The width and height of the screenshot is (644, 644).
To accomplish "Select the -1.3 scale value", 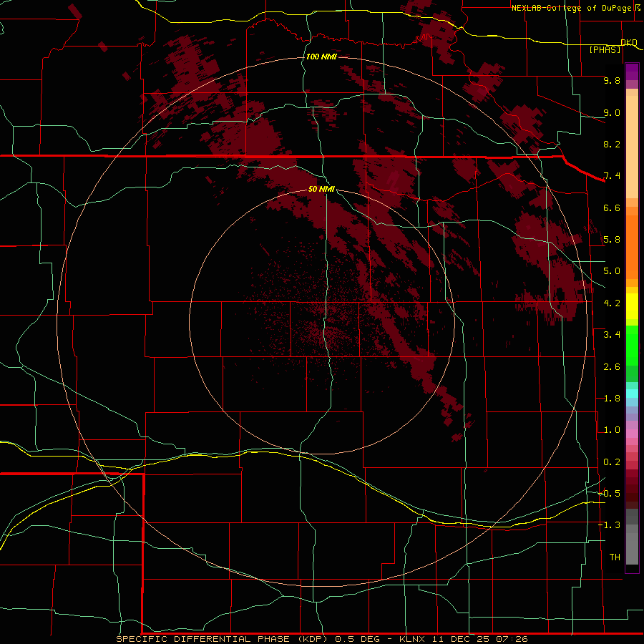I will (610, 525).
